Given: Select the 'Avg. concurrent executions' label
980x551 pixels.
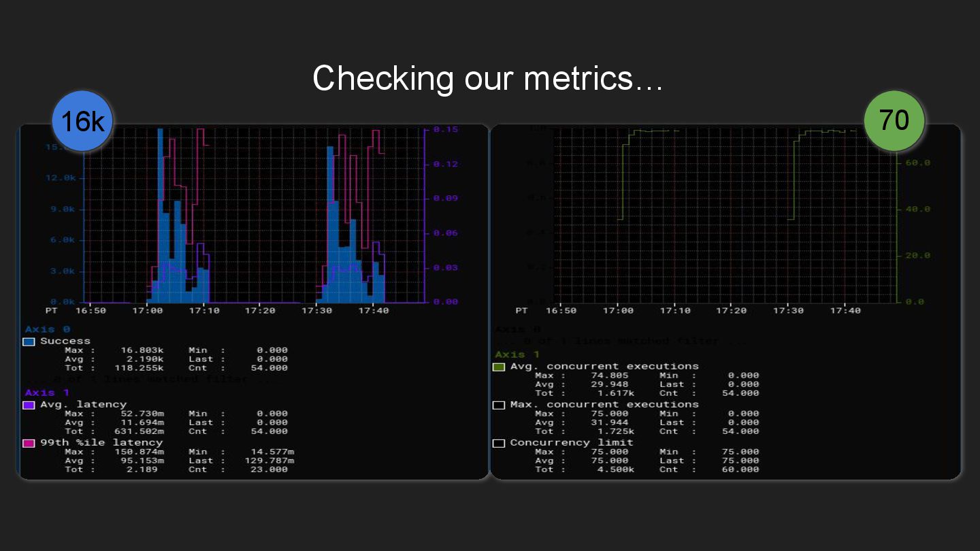Looking at the screenshot, I should pyautogui.click(x=604, y=367).
